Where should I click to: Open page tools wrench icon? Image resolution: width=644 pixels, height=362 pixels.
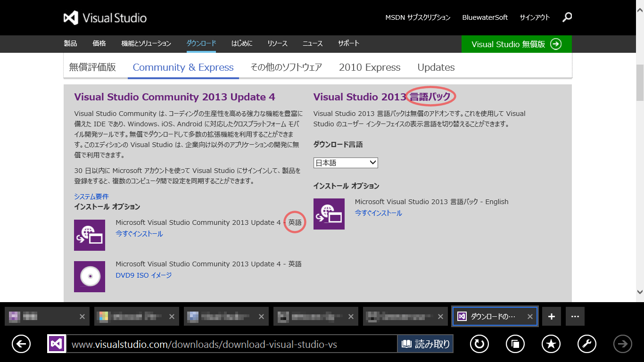tap(587, 344)
